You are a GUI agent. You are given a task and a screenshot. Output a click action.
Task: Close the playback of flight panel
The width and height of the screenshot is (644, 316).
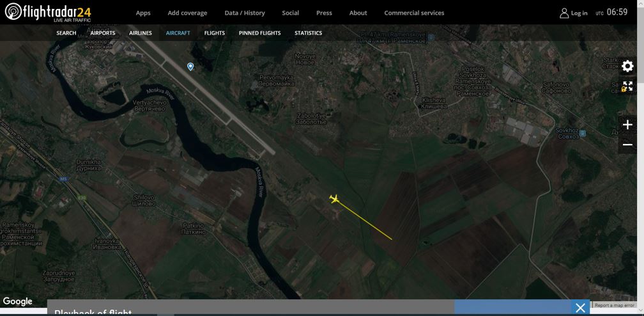580,308
